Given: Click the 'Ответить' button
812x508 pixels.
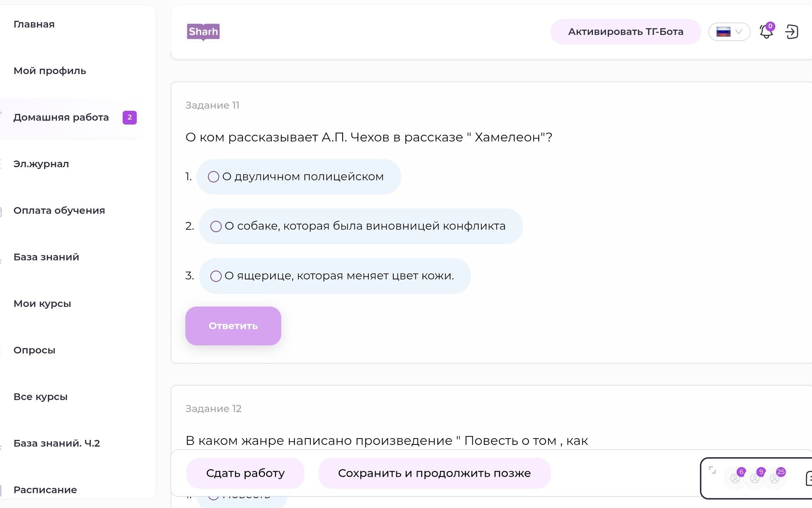Looking at the screenshot, I should [x=233, y=326].
